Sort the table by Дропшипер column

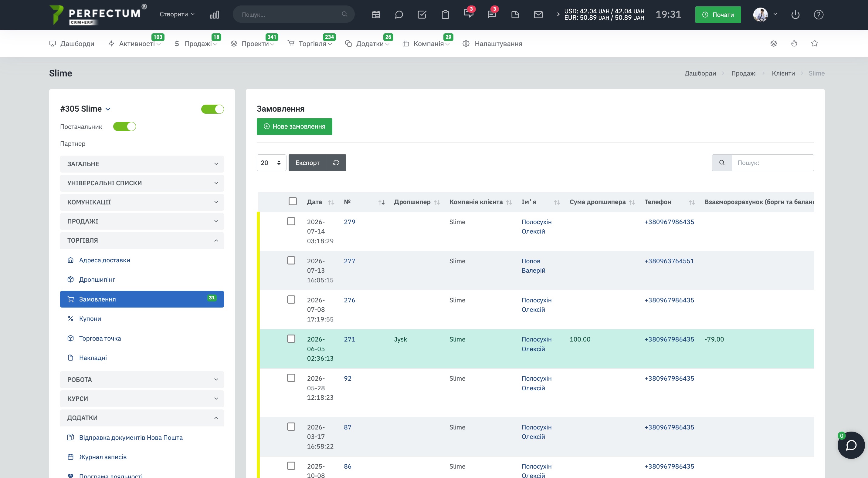tap(417, 202)
